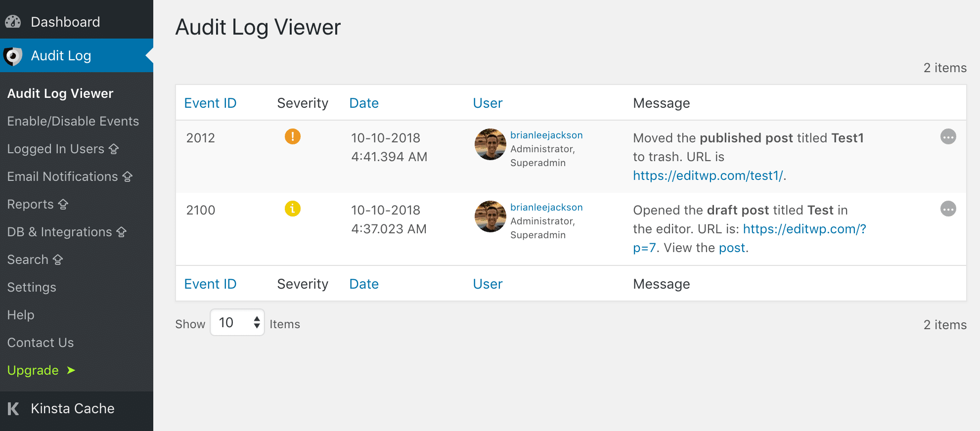The height and width of the screenshot is (431, 980).
Task: Open Enable/Disable Events menu item
Action: [x=73, y=121]
